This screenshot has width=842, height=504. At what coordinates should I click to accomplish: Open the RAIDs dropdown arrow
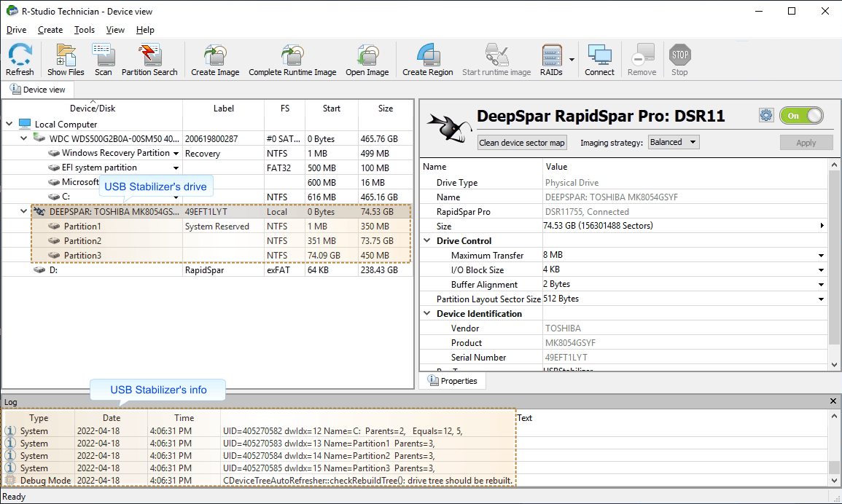[572, 60]
